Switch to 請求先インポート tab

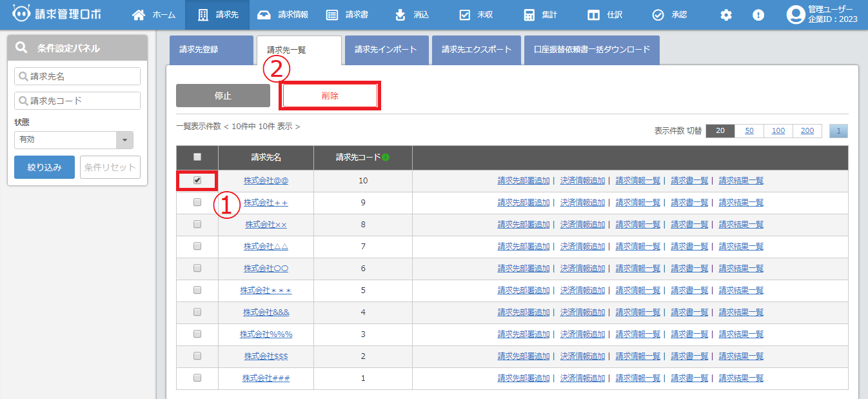[x=386, y=50]
